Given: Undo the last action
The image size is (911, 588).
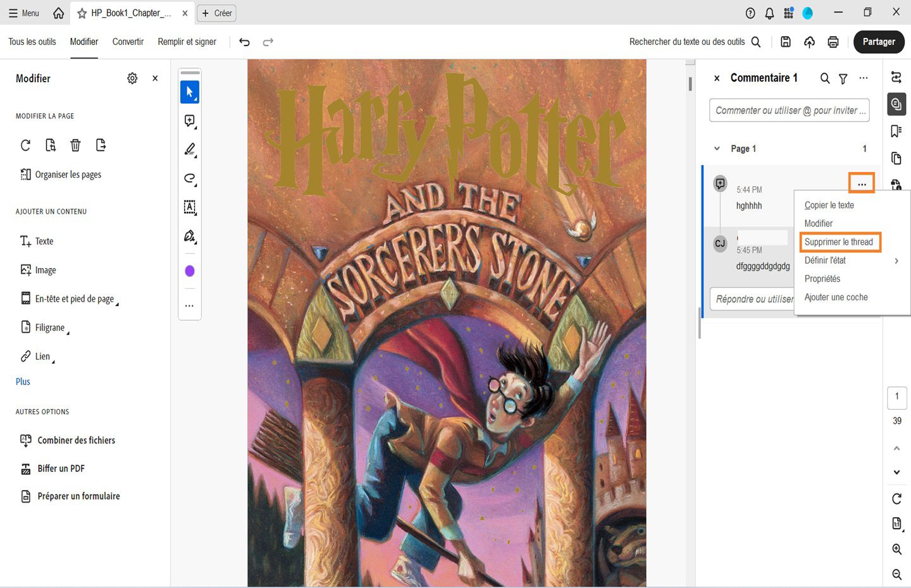Looking at the screenshot, I should [244, 42].
